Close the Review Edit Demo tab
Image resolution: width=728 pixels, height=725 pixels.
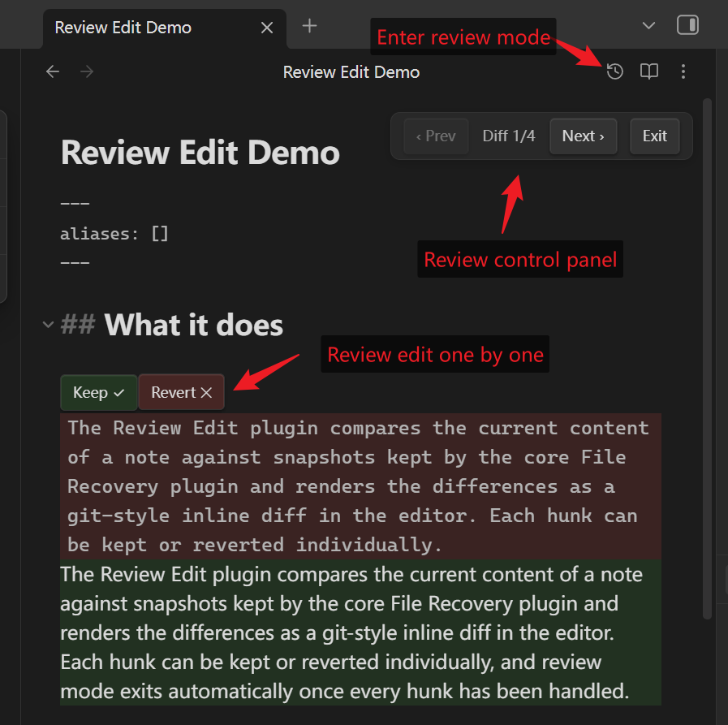click(267, 28)
